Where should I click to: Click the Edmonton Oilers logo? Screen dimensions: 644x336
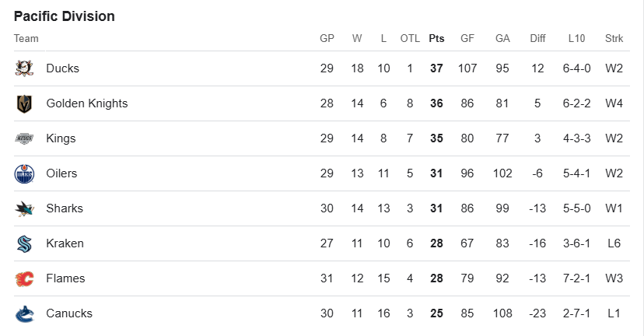click(24, 173)
